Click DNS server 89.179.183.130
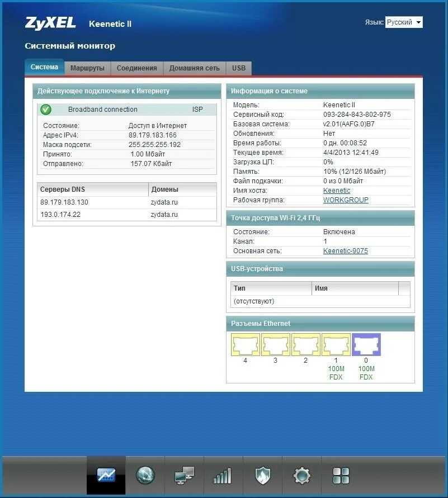 click(x=64, y=202)
